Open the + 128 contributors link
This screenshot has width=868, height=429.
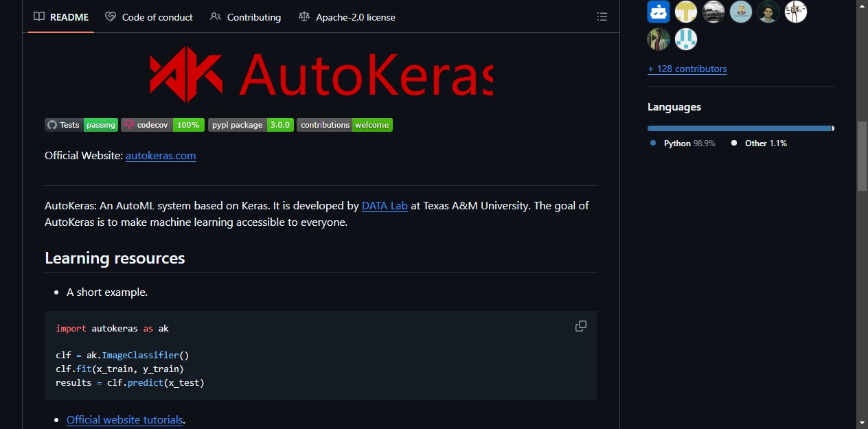(x=687, y=69)
